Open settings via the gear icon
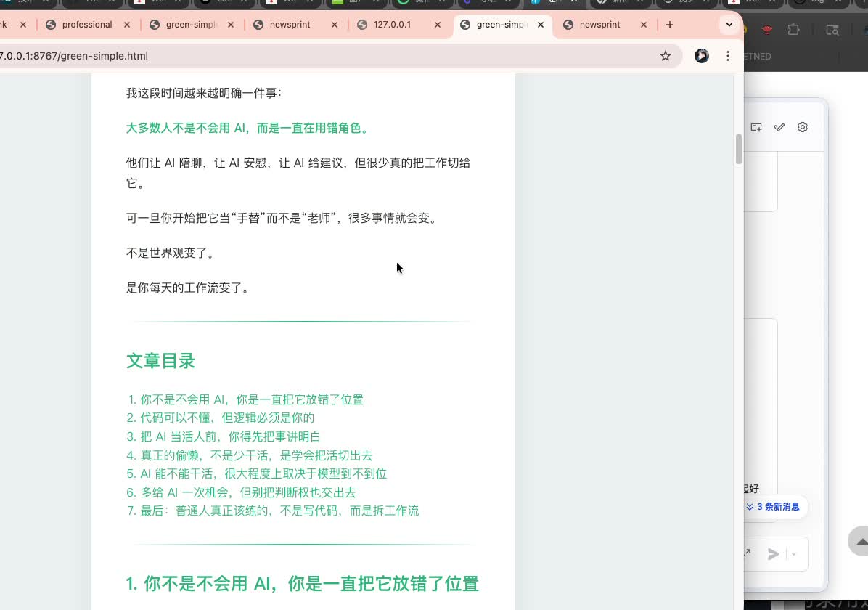This screenshot has width=868, height=610. [803, 127]
